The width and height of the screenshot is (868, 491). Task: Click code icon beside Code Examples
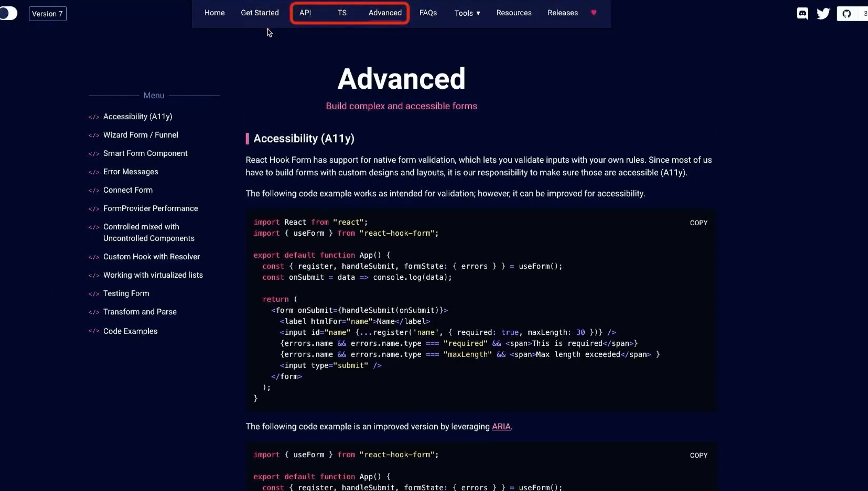click(x=94, y=331)
